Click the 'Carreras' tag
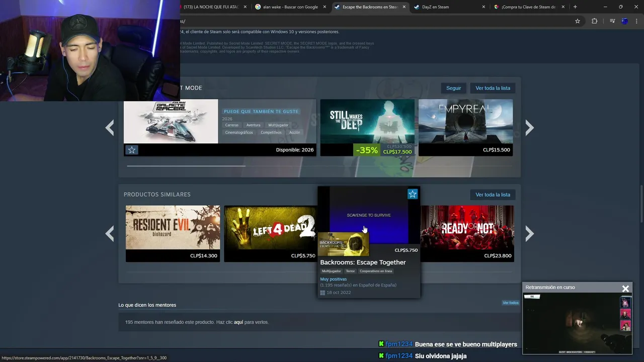This screenshot has width=644, height=362. tap(232, 125)
